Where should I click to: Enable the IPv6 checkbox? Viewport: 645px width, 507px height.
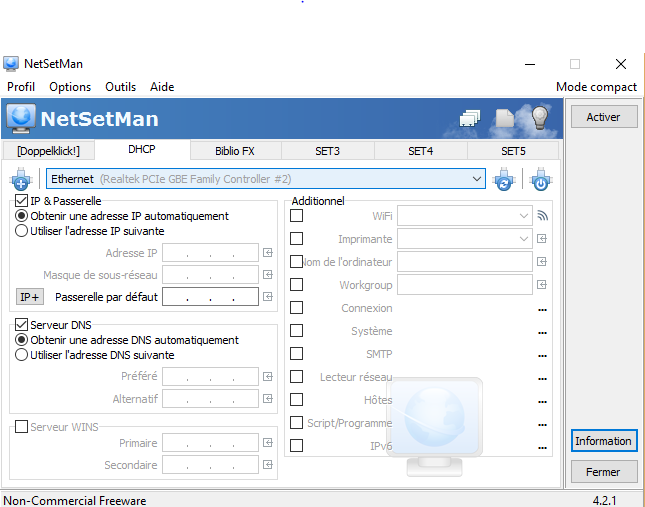(x=297, y=445)
